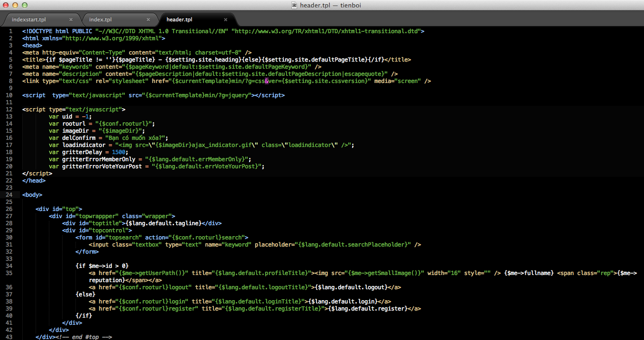Click the red close window button
This screenshot has width=644, height=340.
[x=6, y=5]
